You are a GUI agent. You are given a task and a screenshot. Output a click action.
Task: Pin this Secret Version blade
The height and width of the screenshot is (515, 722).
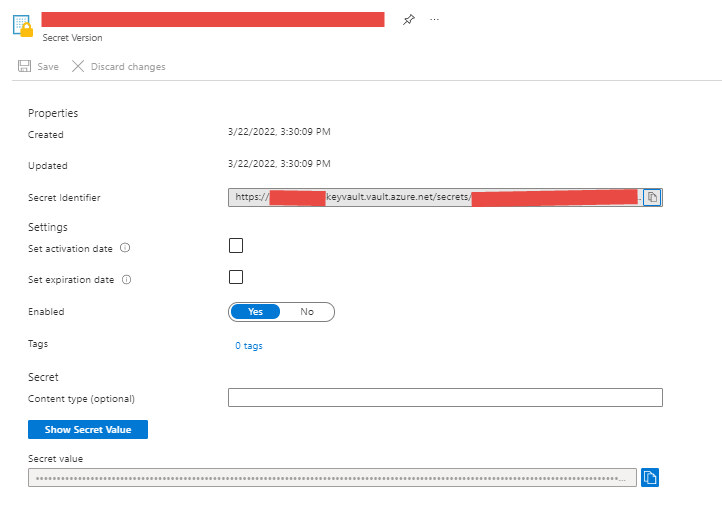point(408,20)
